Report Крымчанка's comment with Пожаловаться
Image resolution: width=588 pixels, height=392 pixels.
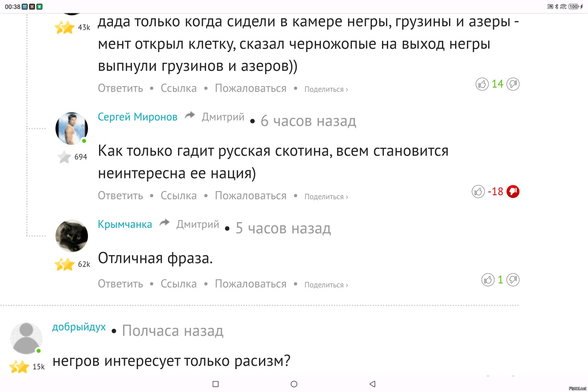point(250,284)
